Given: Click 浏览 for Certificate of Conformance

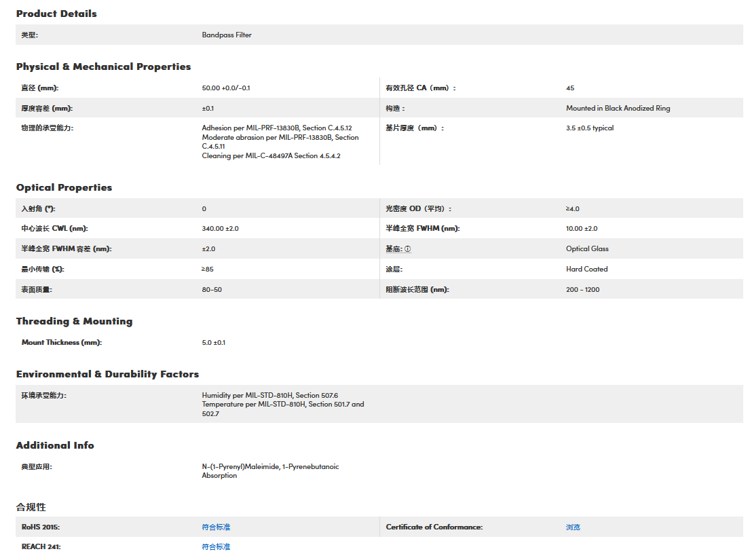Looking at the screenshot, I should point(573,527).
